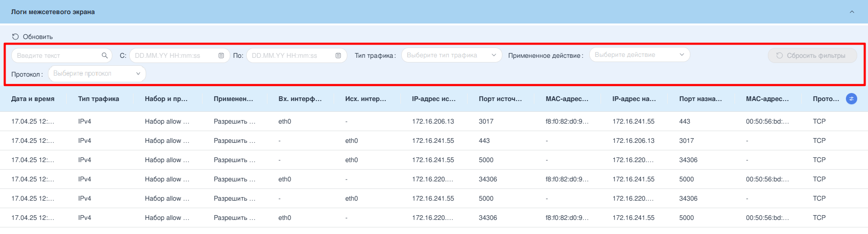Click the Обновить button label

(38, 37)
